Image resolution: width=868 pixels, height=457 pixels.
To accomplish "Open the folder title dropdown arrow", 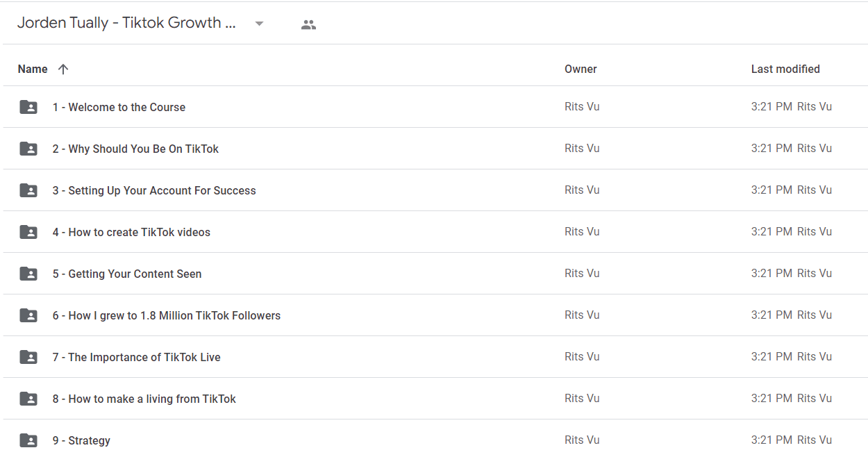I will (x=259, y=24).
